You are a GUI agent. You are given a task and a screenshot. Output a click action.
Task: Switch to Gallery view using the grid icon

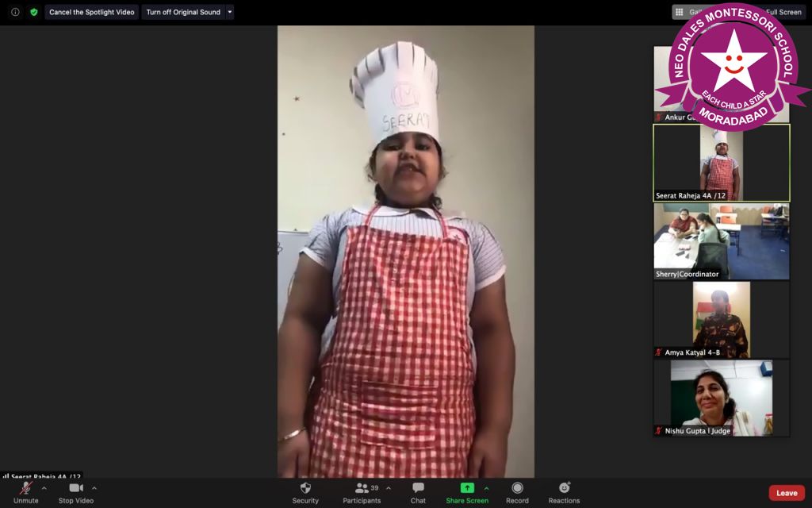point(680,12)
